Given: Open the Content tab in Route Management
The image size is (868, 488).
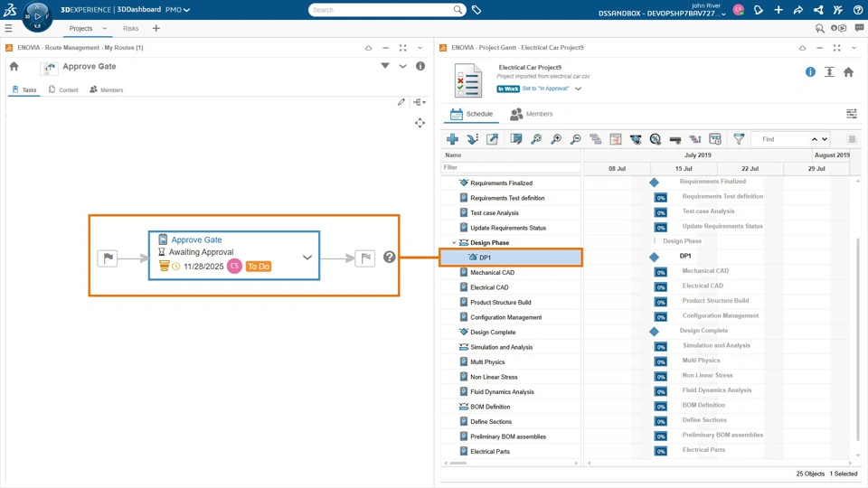Looking at the screenshot, I should click(x=63, y=89).
